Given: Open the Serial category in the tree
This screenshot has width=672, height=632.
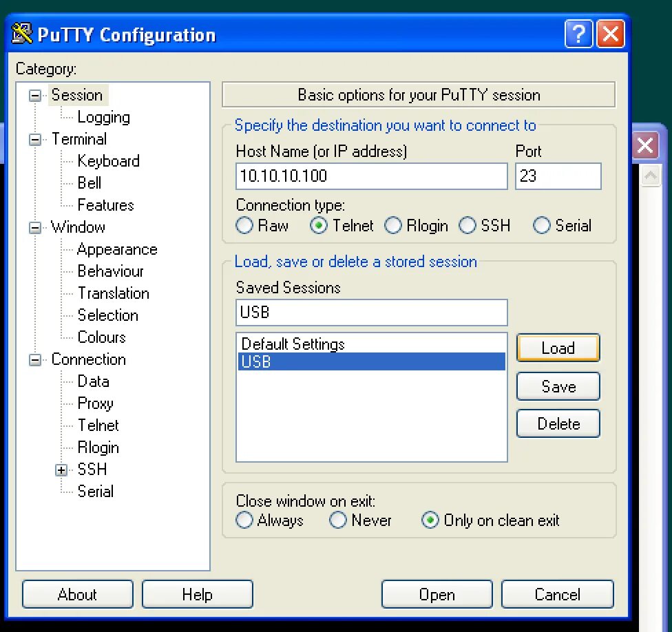Looking at the screenshot, I should 96,492.
